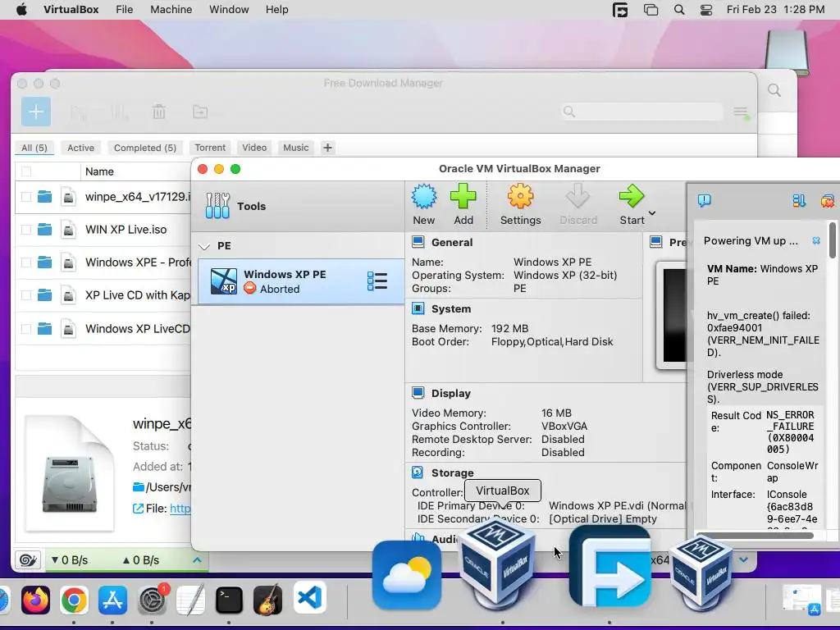Toggle the select-all downloads checkbox
The height and width of the screenshot is (630, 840).
[x=25, y=171]
